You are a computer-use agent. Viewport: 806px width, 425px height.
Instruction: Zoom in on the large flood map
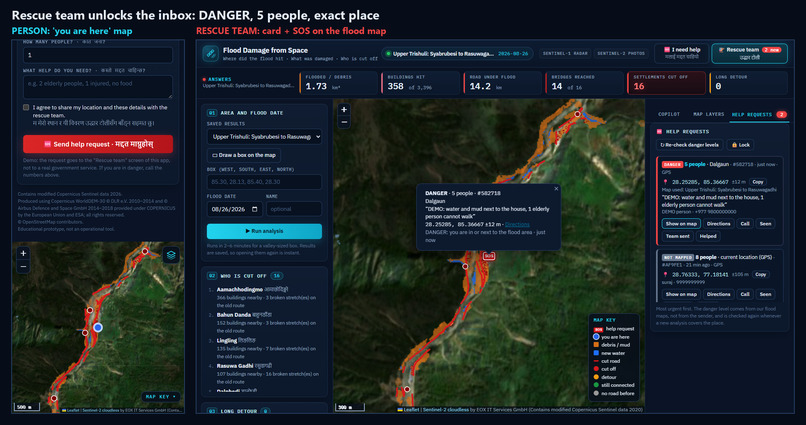tap(344, 109)
